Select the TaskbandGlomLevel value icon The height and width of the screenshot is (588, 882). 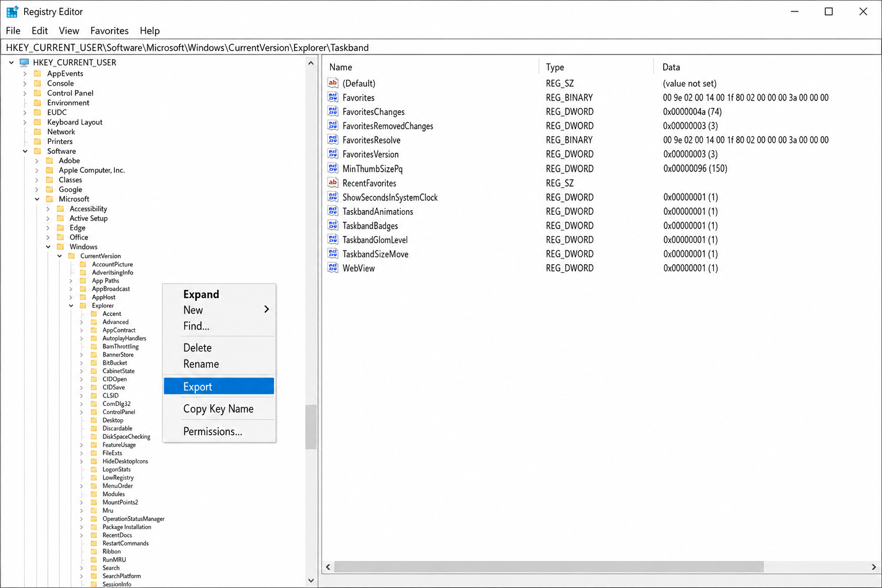(333, 239)
